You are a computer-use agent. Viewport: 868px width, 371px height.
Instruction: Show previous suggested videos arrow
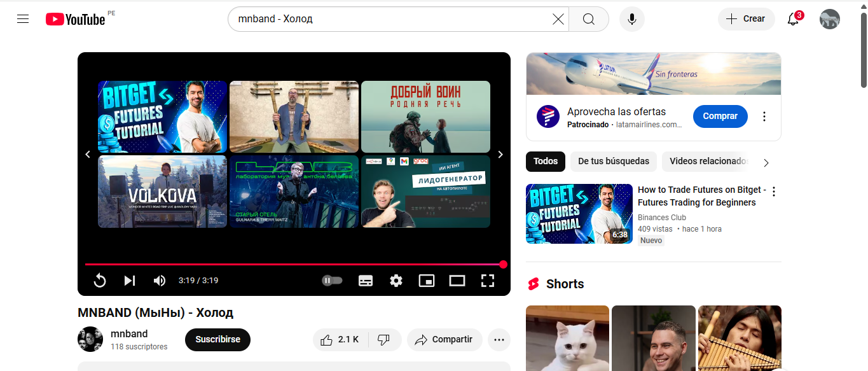click(x=88, y=154)
